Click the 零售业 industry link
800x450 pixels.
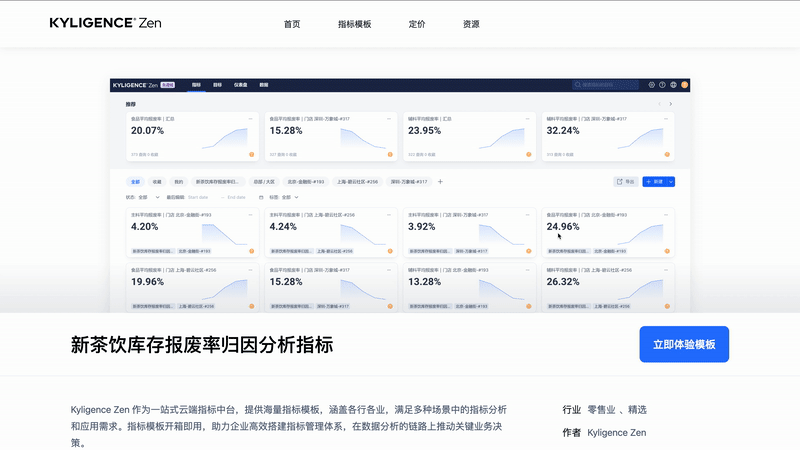601,410
